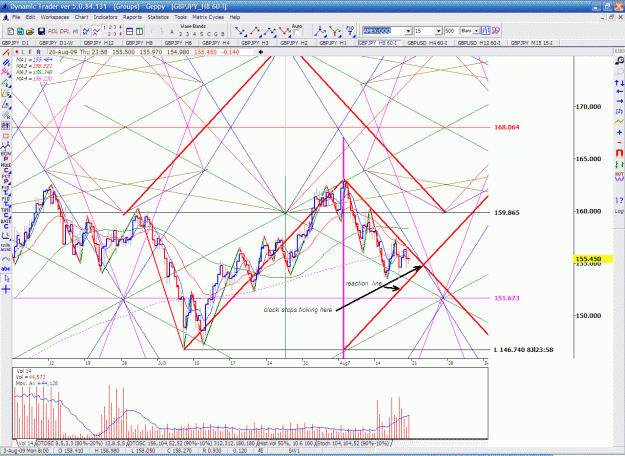The image size is (625, 456).
Task: Select User Bands 5 button
Action: 202,34
